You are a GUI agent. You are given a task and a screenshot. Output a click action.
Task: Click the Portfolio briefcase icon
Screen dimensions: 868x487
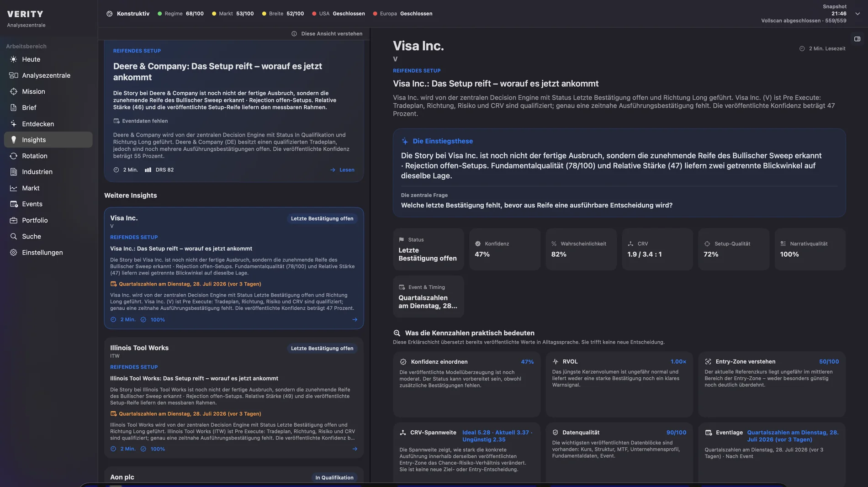(14, 220)
